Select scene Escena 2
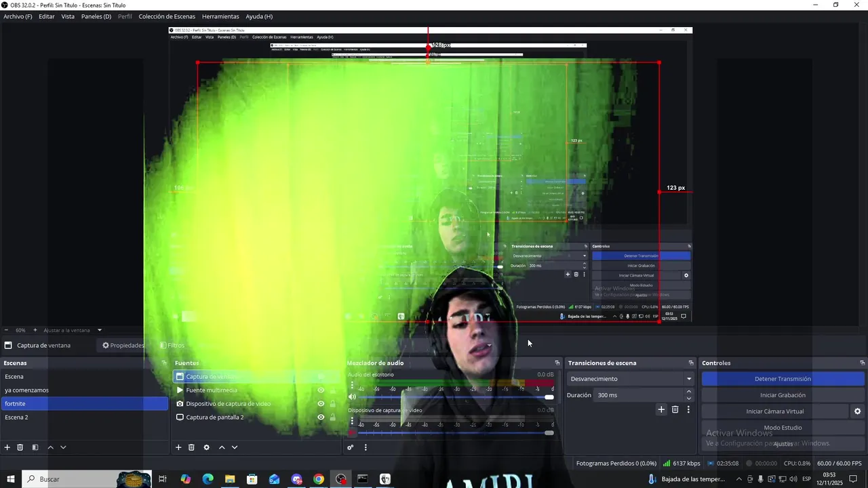The width and height of the screenshot is (868, 488). click(84, 418)
